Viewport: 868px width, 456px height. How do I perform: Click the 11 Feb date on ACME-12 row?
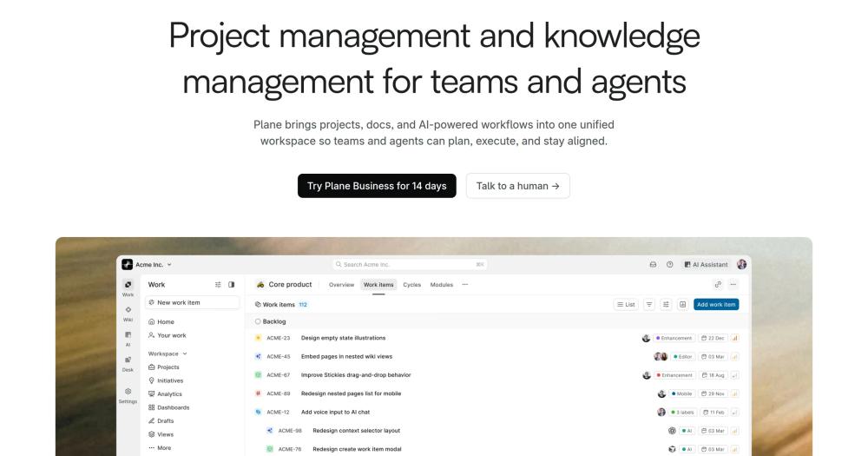click(x=713, y=413)
